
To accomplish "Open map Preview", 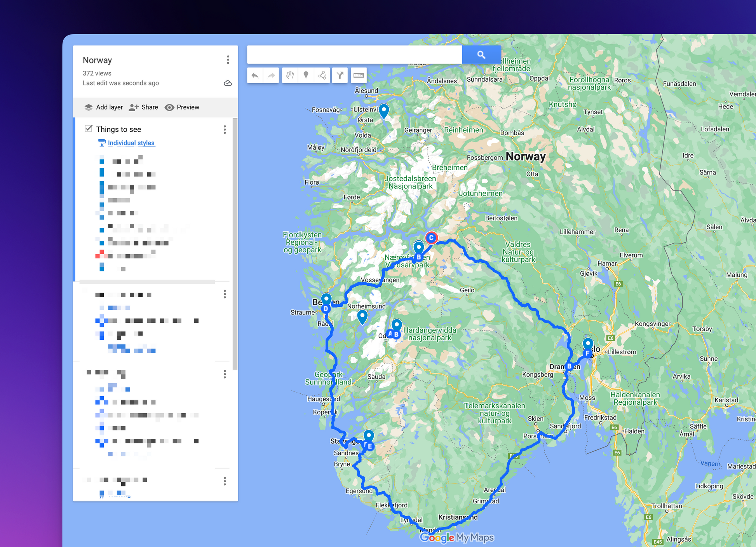I will (182, 107).
